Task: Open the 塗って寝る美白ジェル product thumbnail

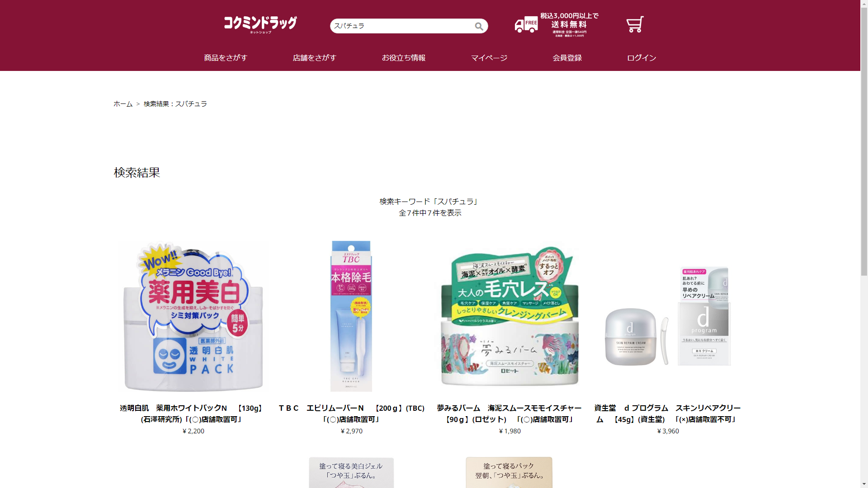Action: tap(351, 472)
